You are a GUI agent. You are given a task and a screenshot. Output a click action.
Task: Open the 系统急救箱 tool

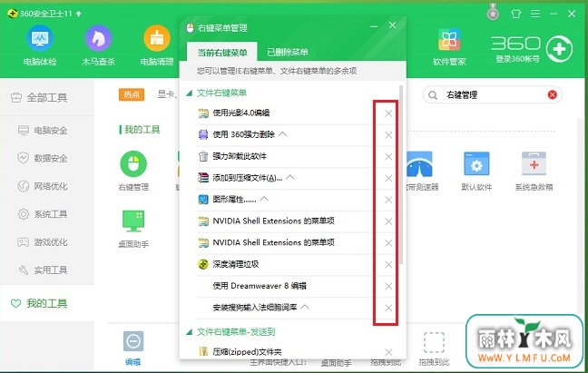pyautogui.click(x=534, y=171)
